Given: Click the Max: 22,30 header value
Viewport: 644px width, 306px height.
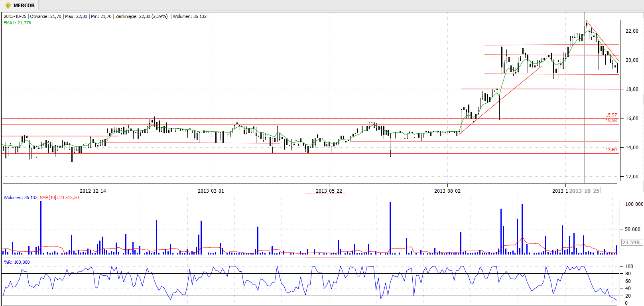Looking at the screenshot, I should 76,16.
